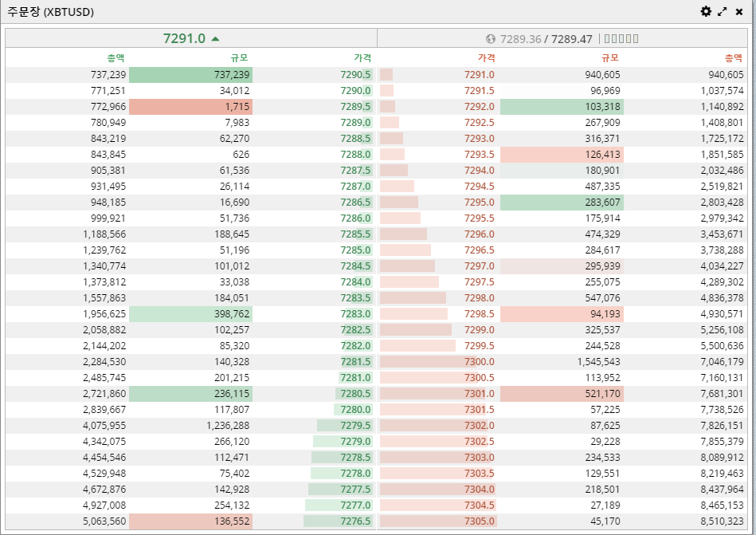756x535 pixels.
Task: Open order book settings gear
Action: pos(706,11)
